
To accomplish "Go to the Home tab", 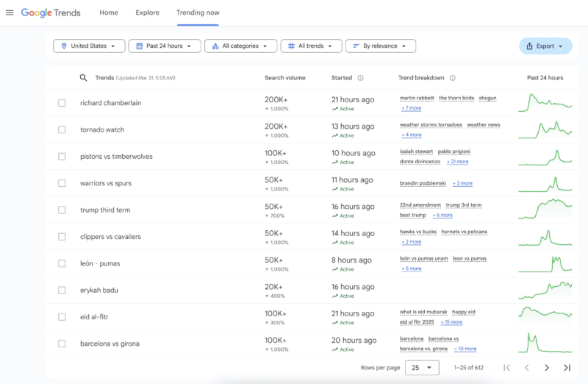I will pyautogui.click(x=109, y=13).
